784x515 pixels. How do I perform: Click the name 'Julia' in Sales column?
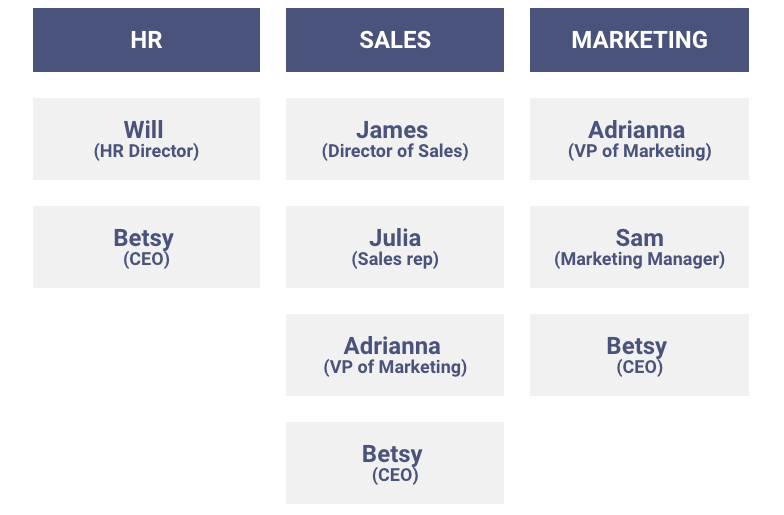(x=395, y=238)
